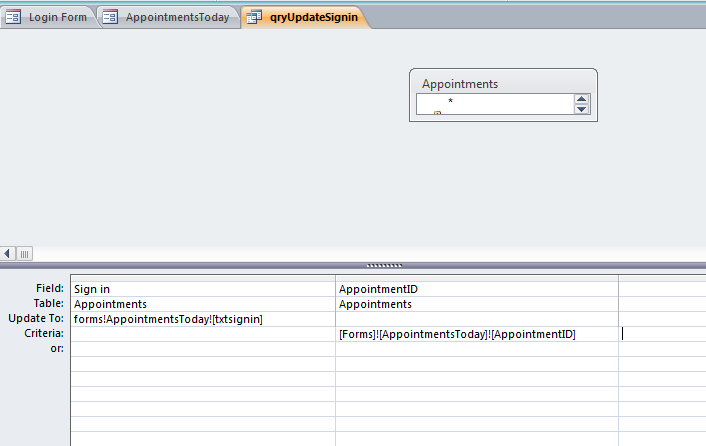Click the left arrow of the horizontal scrollbar

pos(8,254)
